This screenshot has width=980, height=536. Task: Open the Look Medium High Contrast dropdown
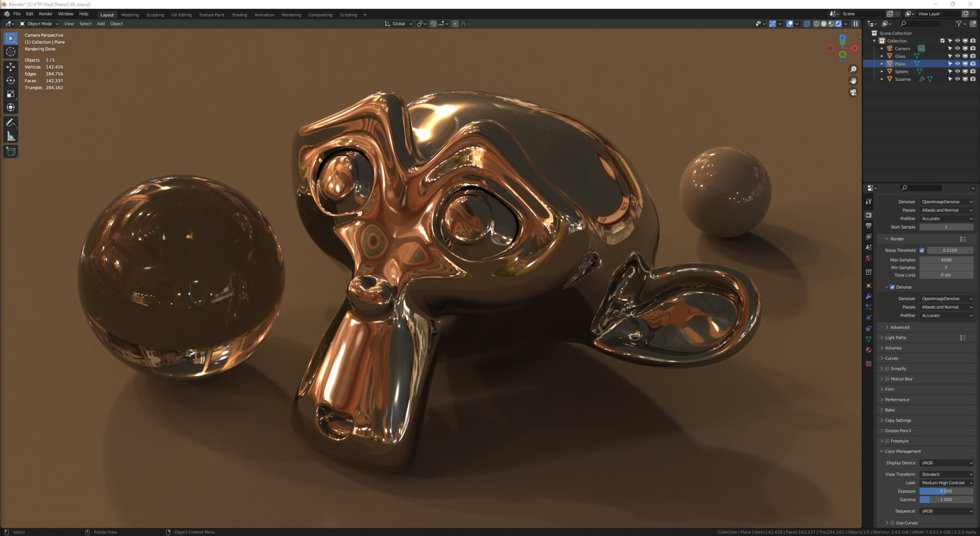[946, 483]
